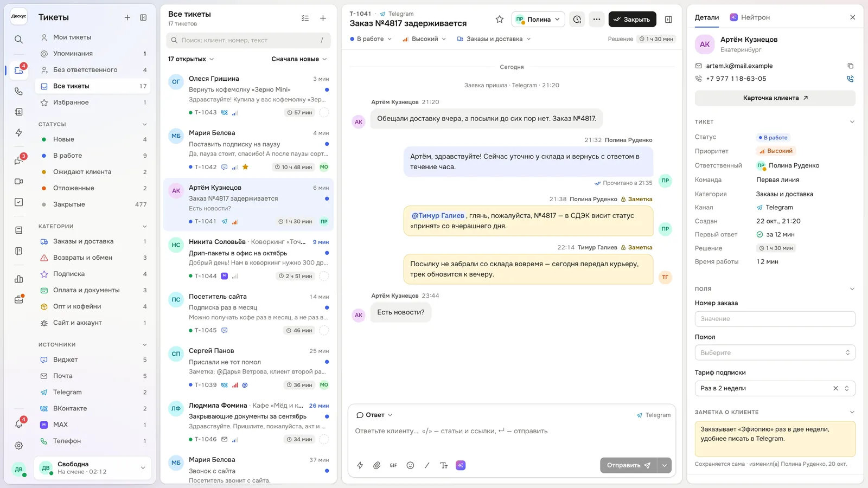The width and height of the screenshot is (868, 488).
Task: Filter by "Возвраты и обмен" category
Action: click(x=93, y=258)
